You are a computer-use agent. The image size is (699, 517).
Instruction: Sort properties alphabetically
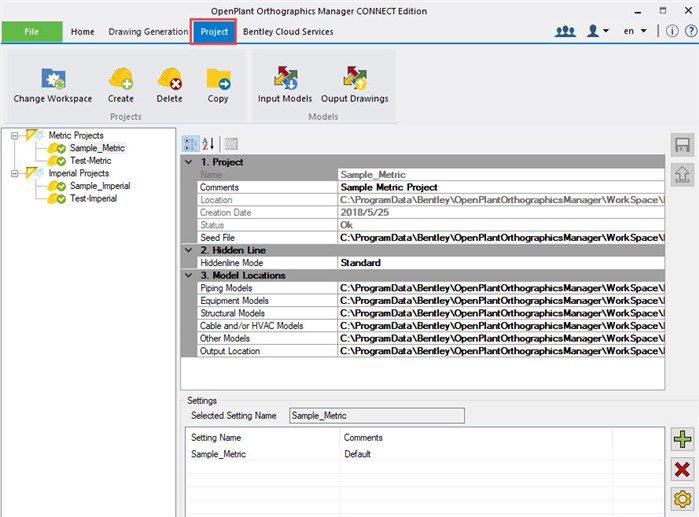click(208, 144)
